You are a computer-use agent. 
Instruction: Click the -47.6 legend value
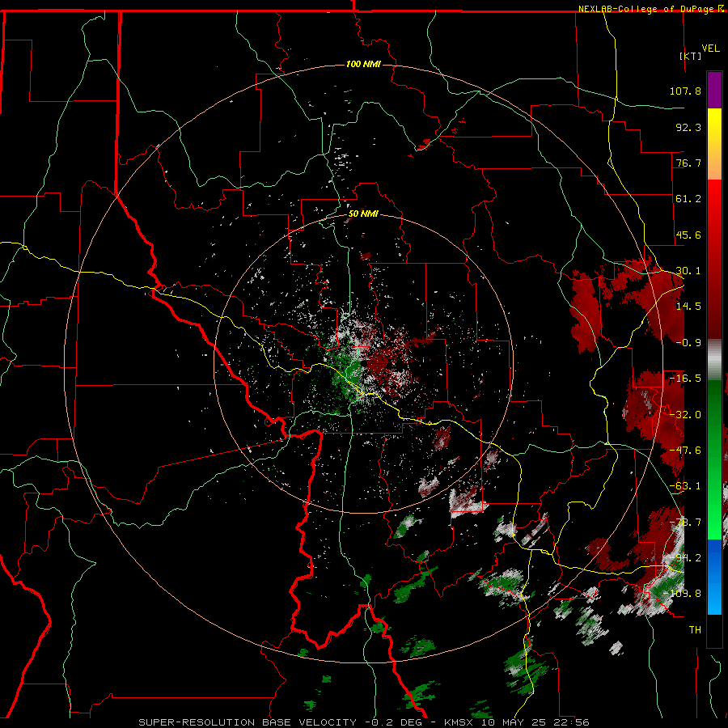tap(685, 451)
